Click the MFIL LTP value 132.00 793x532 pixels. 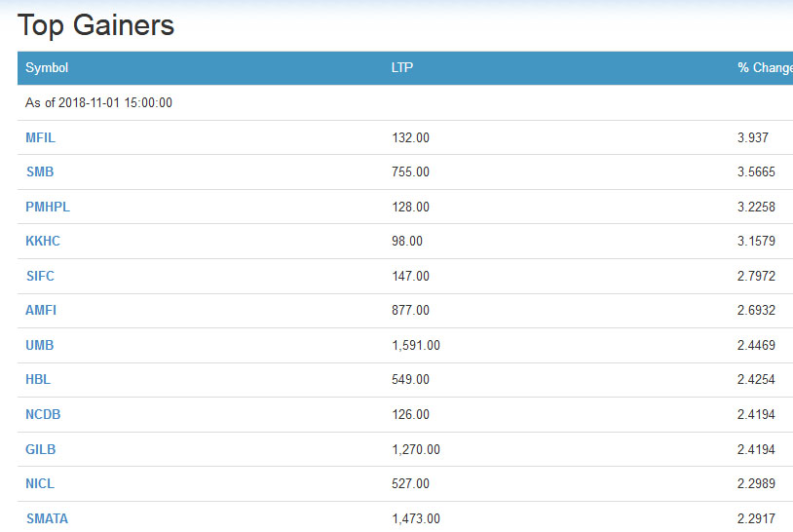(410, 137)
